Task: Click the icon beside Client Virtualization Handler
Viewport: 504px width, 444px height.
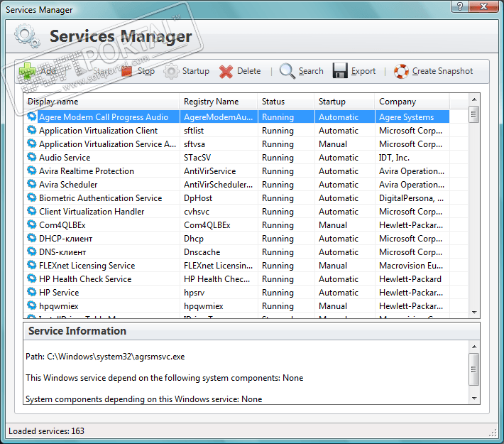Action: point(31,211)
